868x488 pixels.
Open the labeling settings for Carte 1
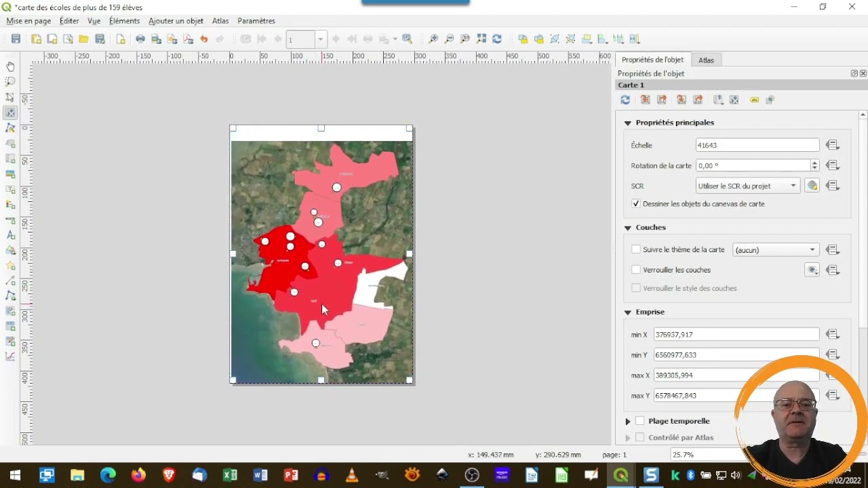[x=754, y=100]
